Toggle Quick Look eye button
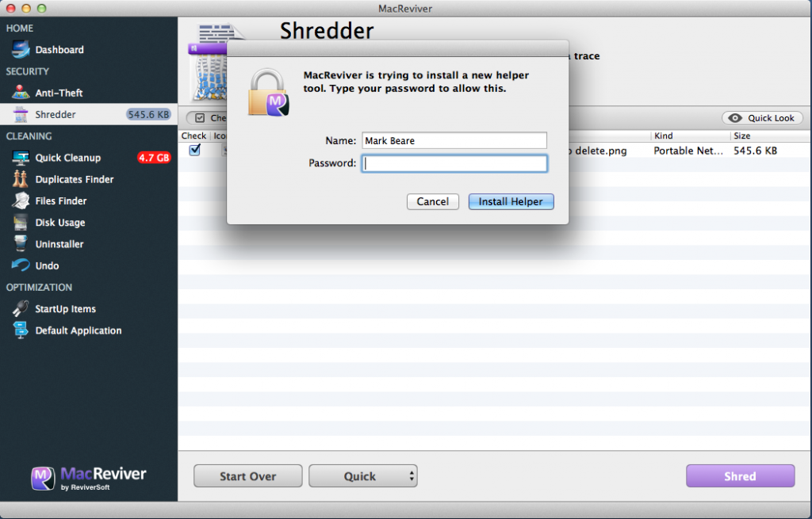This screenshot has height=519, width=812. [x=762, y=118]
